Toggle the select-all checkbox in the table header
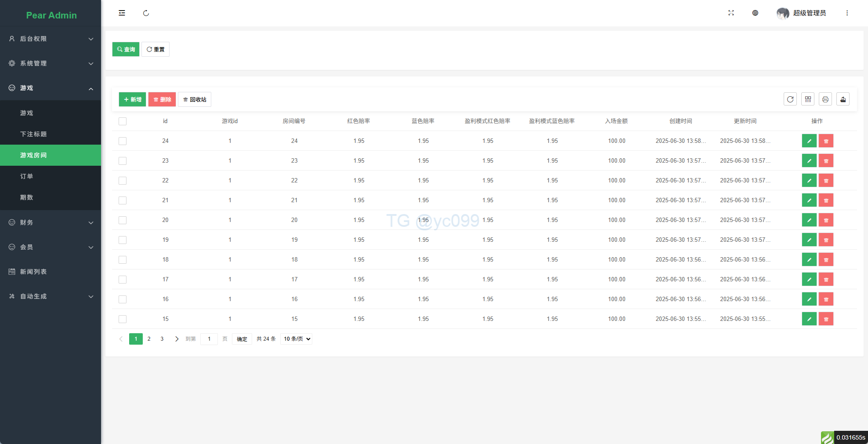 (123, 121)
